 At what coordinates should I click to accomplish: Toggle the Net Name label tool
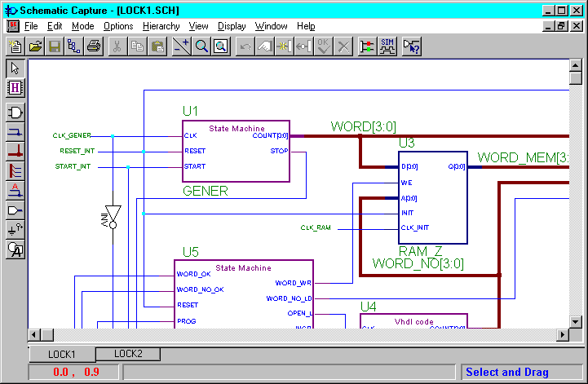(15, 190)
